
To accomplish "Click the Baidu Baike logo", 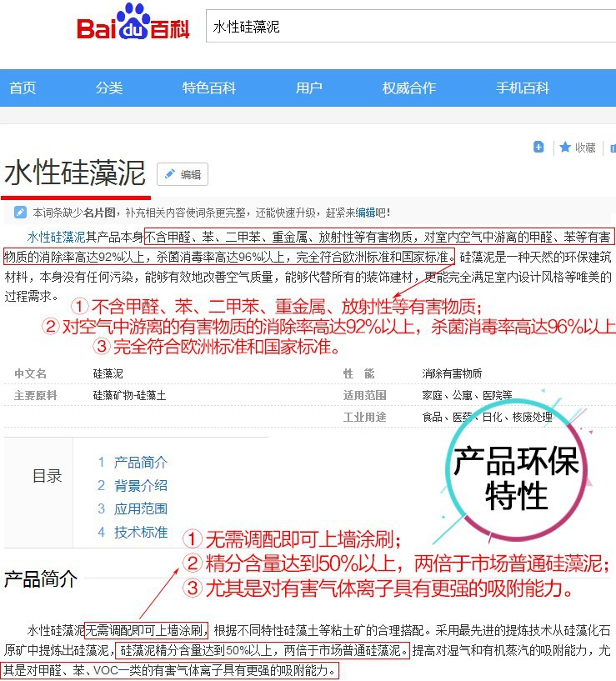I will coord(133,22).
